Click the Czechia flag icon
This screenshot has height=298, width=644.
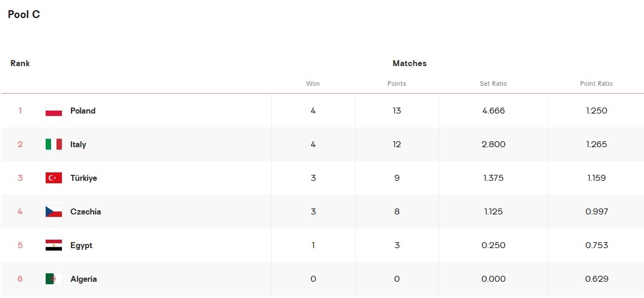pos(54,211)
